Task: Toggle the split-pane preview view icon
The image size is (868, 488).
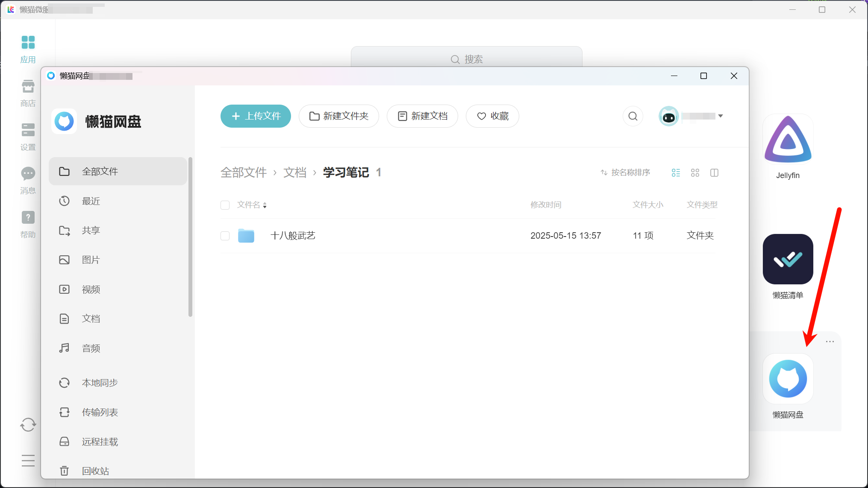Action: (x=714, y=172)
